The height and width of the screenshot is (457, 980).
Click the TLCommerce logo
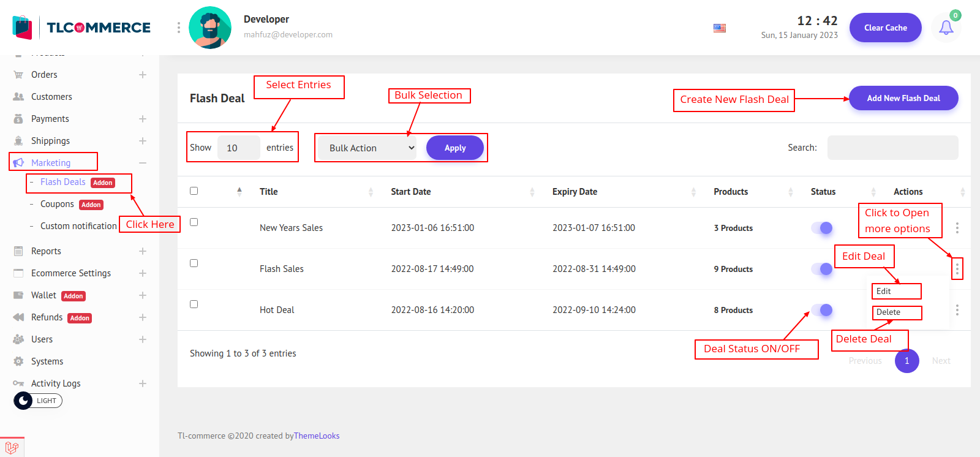pos(81,28)
